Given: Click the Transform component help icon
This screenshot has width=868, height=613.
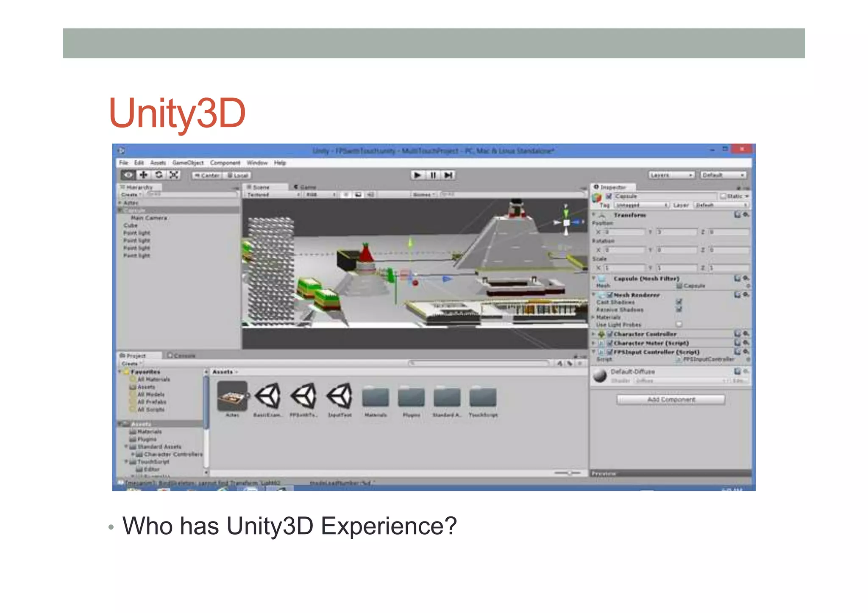Looking at the screenshot, I should [x=737, y=215].
